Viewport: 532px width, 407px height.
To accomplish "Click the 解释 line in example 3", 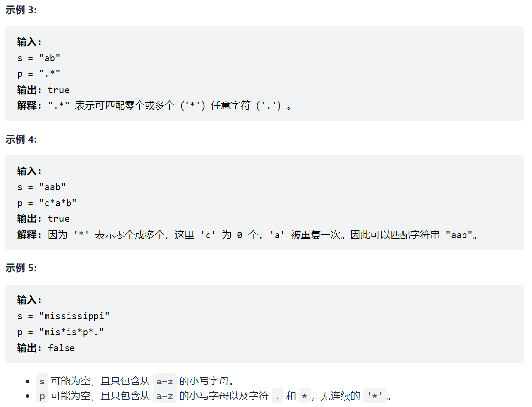I will tap(154, 106).
